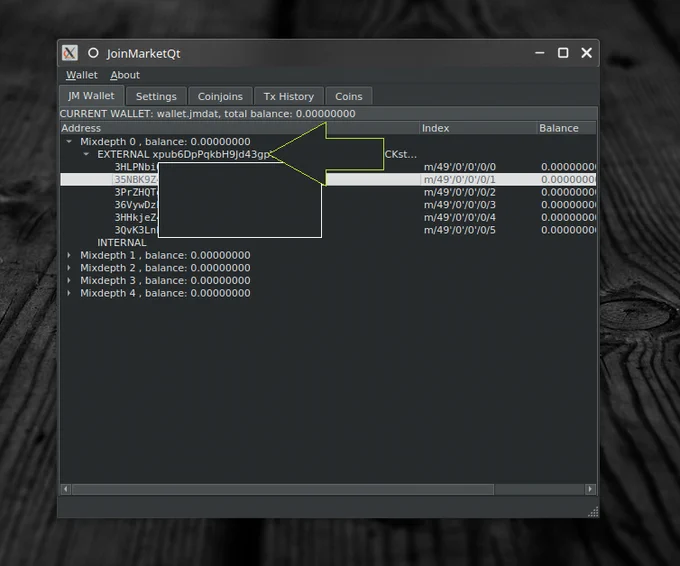Open the Tx History tab
This screenshot has width=680, height=566.
289,96
